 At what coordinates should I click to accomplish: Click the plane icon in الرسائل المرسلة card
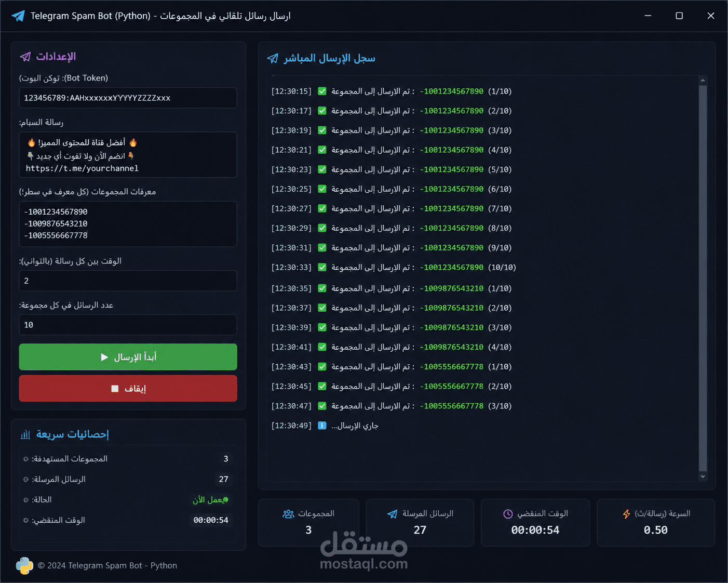(x=393, y=514)
